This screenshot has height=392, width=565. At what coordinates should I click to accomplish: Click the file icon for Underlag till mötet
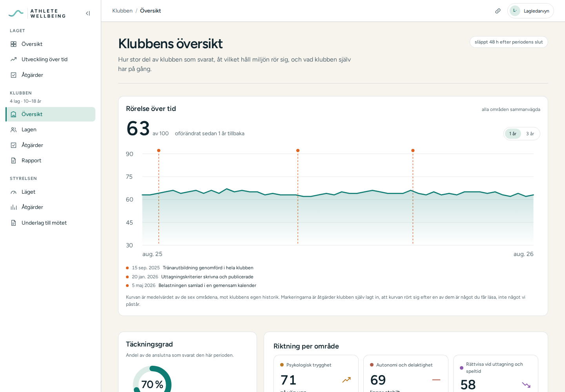[x=14, y=223]
